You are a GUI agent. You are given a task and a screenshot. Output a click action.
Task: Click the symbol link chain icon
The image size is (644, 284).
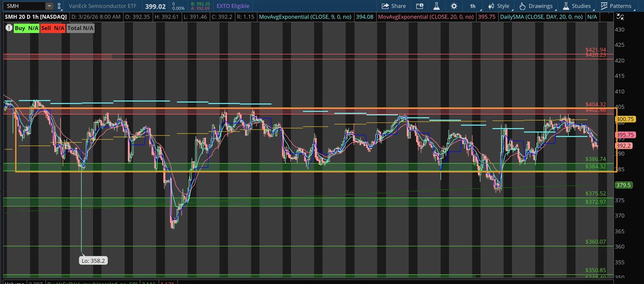tap(60, 6)
